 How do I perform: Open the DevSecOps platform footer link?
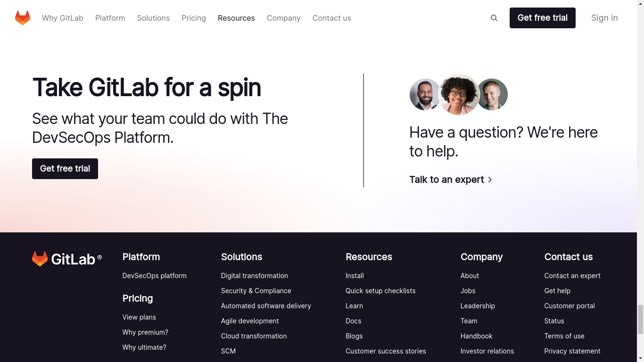[x=155, y=276]
